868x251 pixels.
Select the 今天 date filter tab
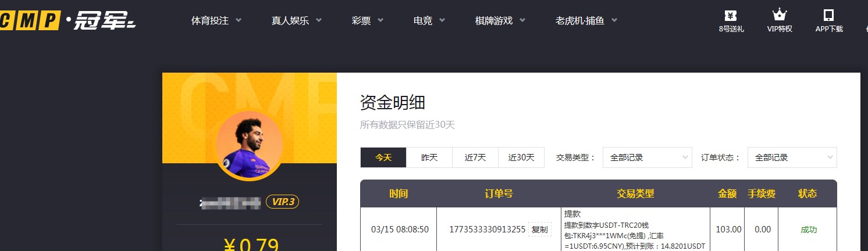click(383, 157)
